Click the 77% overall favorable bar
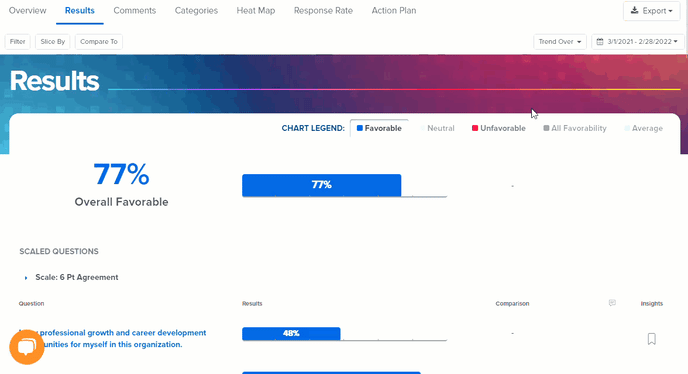 tap(322, 185)
